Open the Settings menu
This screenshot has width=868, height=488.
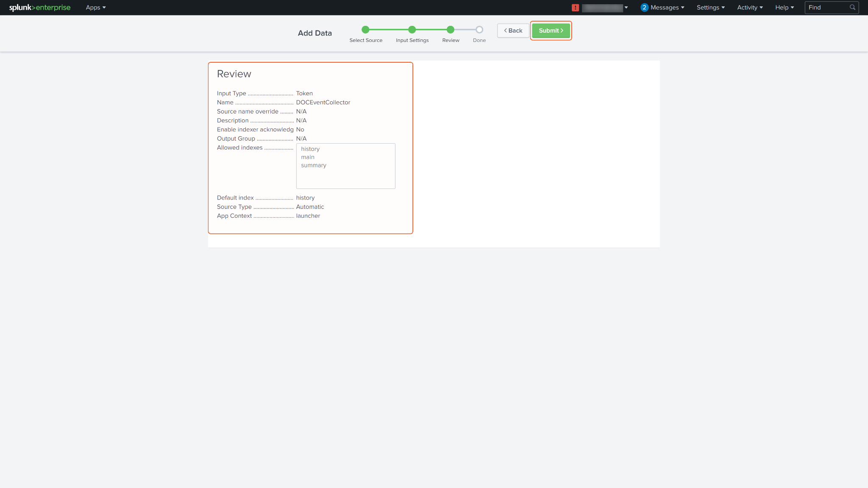[711, 8]
